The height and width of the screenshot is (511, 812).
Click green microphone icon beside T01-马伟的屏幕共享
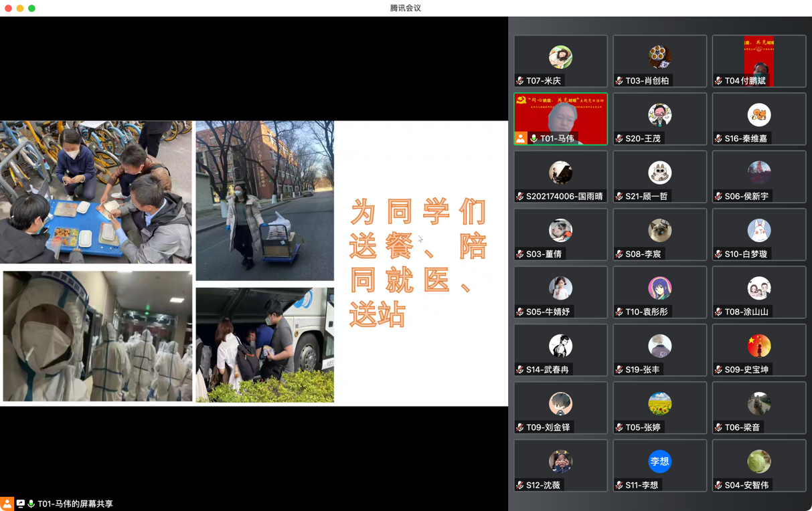click(31, 504)
